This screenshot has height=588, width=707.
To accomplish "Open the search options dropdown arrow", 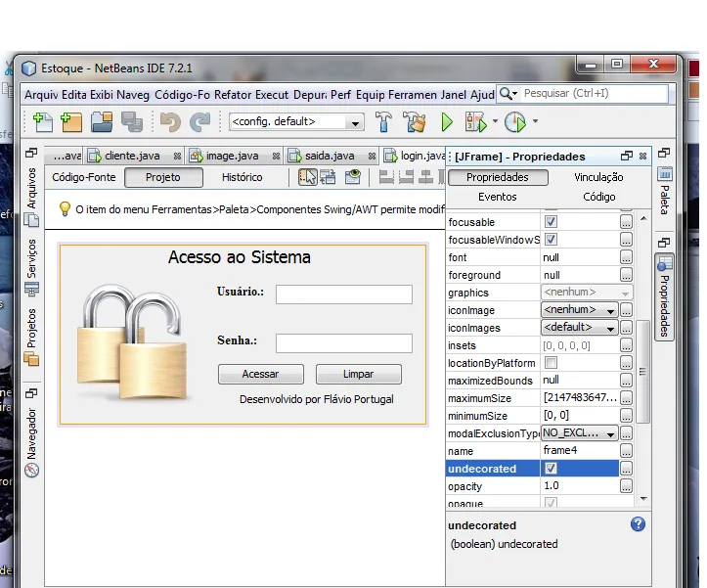I will [x=515, y=94].
